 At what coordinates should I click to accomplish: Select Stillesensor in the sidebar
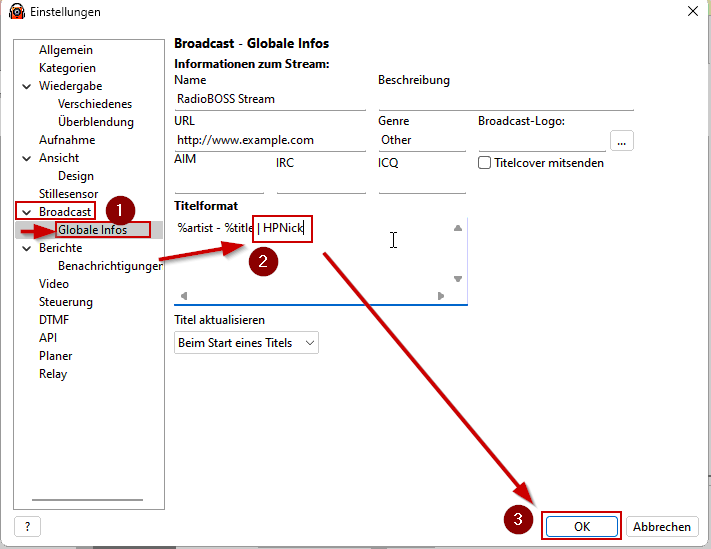coord(70,194)
